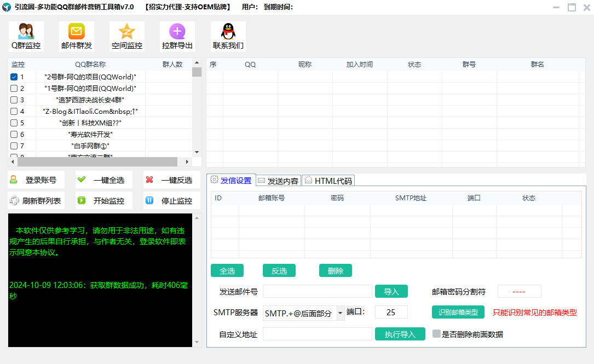
Task: Click the group list right scroll arrow
Action: point(187,162)
